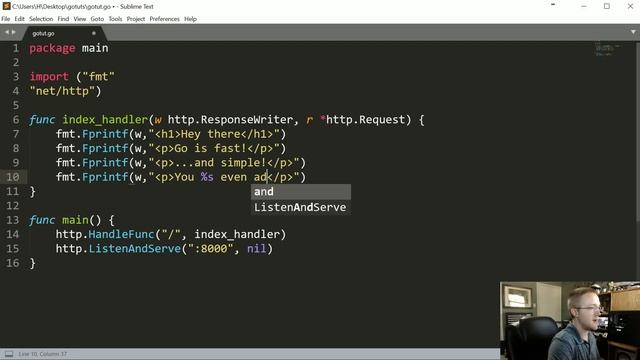Open the Find menu
This screenshot has height=360, width=640.
click(63, 19)
